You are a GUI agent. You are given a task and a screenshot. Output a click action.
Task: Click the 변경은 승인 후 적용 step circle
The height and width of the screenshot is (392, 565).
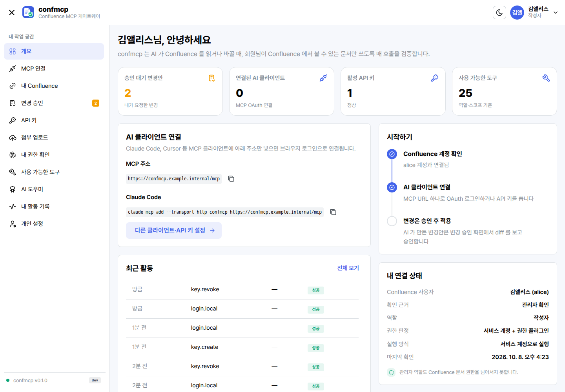[392, 221]
